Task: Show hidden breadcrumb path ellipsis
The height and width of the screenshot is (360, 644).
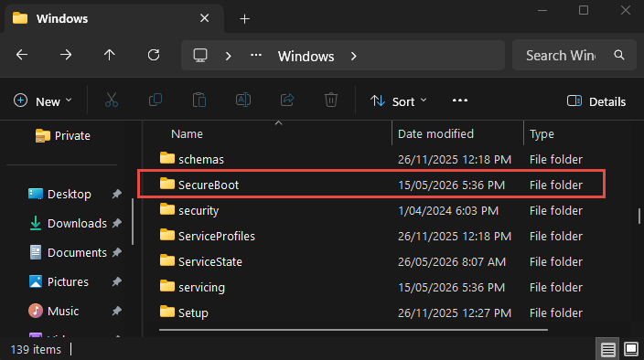Action: tap(256, 56)
